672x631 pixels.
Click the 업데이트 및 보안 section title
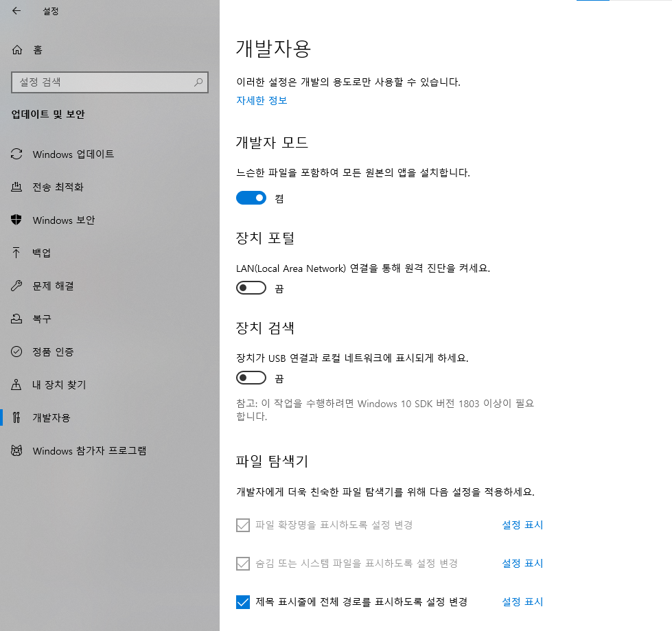coord(48,115)
